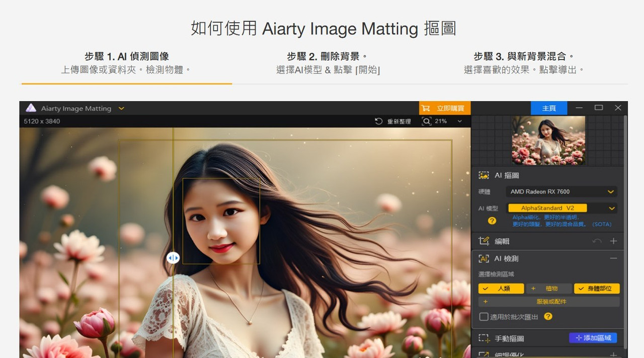Open the AlphaStandard V2 AI model dropdown
This screenshot has height=358, width=644.
[x=561, y=208]
